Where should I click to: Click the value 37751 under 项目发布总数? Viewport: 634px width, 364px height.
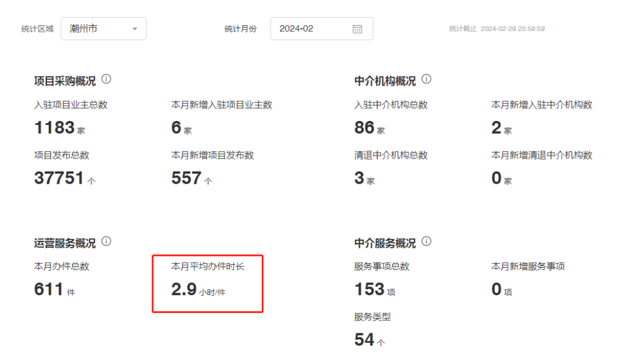click(59, 178)
